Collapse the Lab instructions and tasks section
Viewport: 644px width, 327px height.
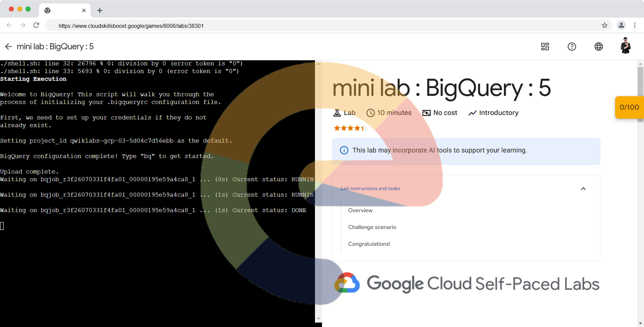point(583,189)
